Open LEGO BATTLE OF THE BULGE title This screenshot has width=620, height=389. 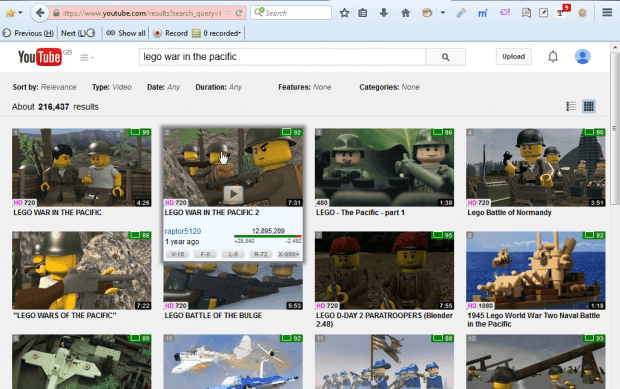pyautogui.click(x=213, y=315)
